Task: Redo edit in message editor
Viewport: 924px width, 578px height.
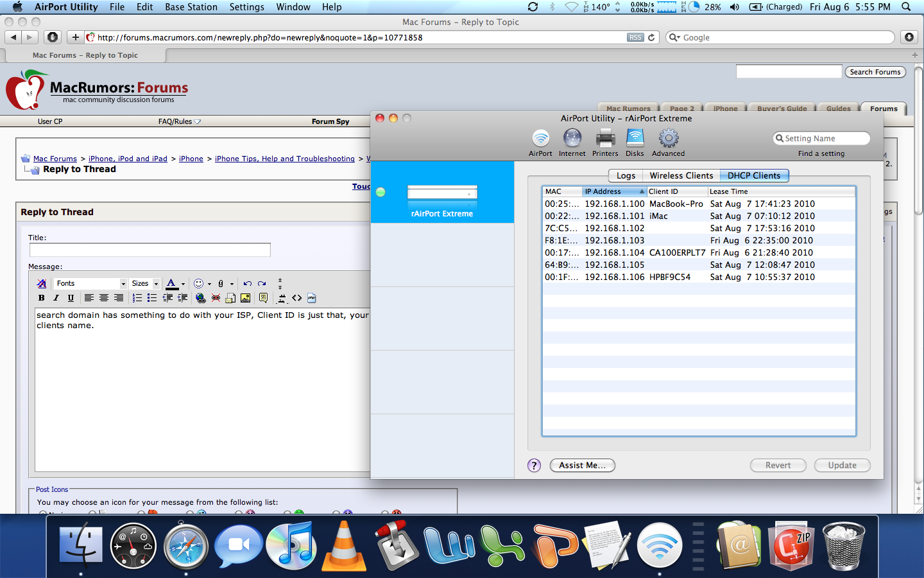Action: click(262, 283)
